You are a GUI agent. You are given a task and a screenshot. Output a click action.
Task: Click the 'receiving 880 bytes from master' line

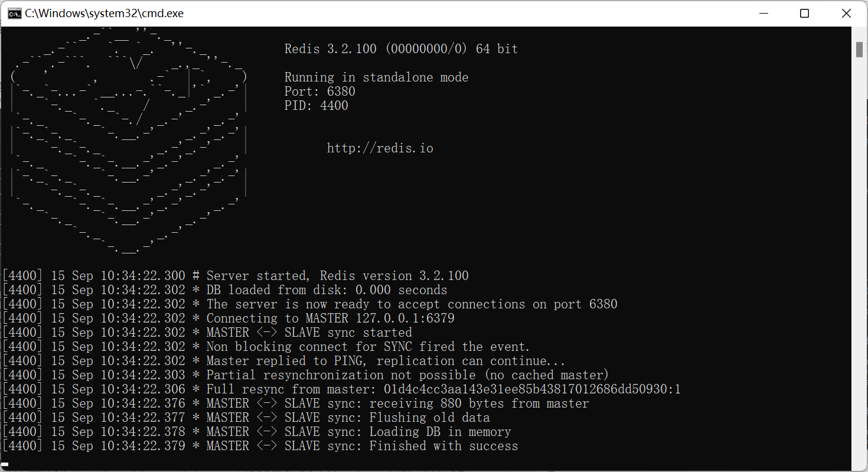click(296, 403)
